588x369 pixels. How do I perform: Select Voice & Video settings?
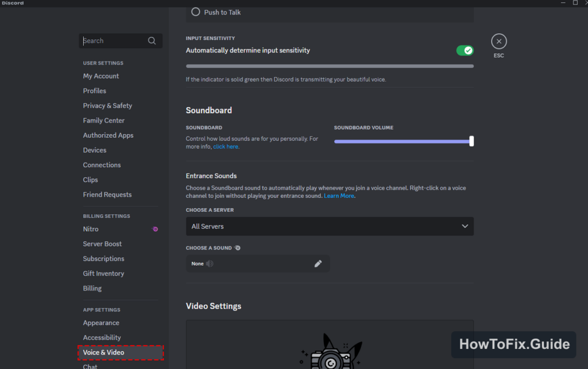click(x=121, y=352)
